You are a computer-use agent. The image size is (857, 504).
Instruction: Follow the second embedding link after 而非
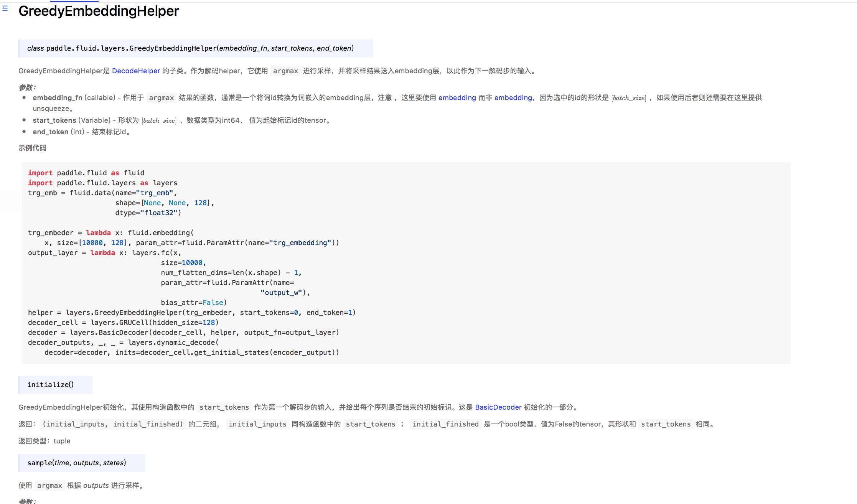coord(513,98)
